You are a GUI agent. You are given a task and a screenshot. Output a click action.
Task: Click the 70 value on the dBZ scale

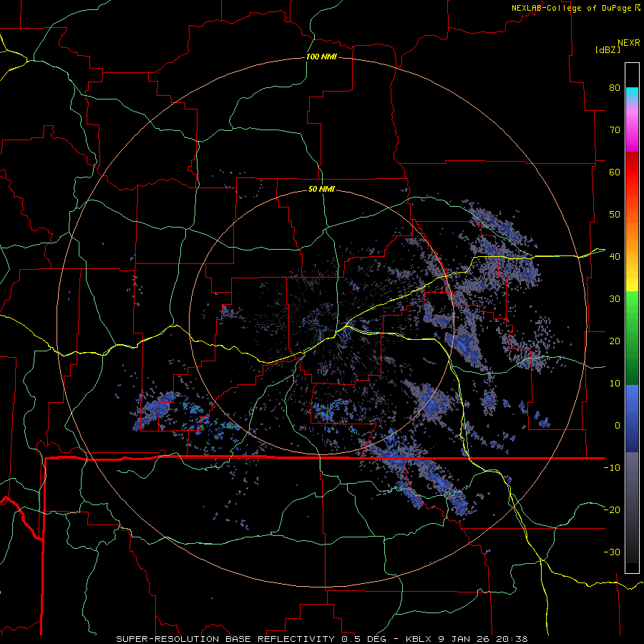615,130
